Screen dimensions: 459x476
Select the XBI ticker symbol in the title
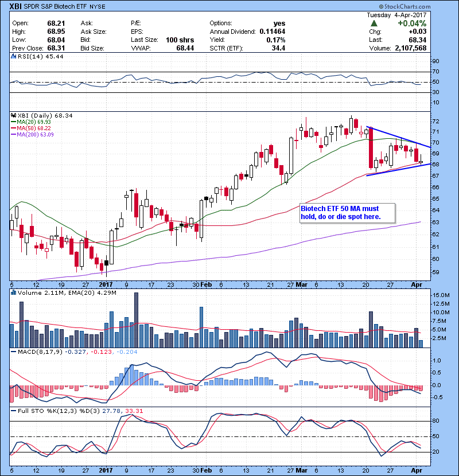15,6
